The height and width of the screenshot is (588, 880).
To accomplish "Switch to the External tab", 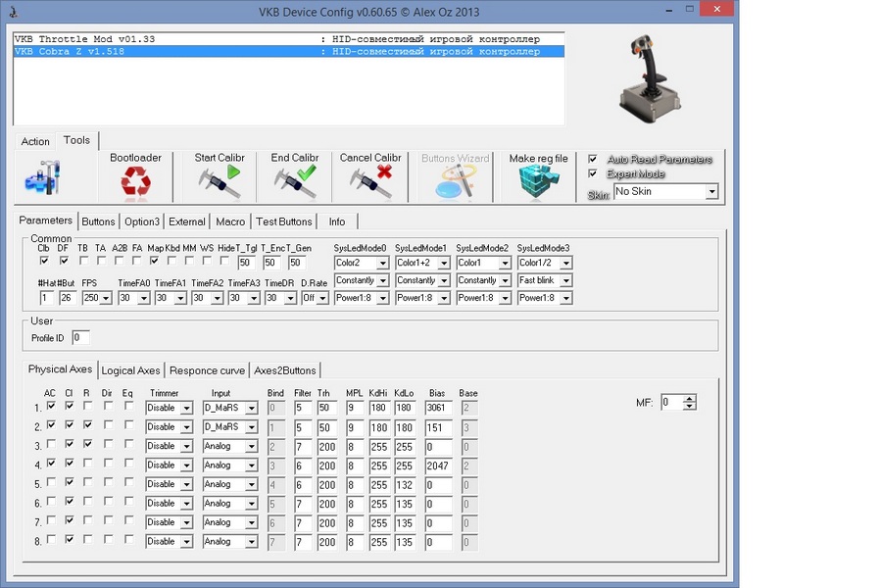I will [187, 221].
